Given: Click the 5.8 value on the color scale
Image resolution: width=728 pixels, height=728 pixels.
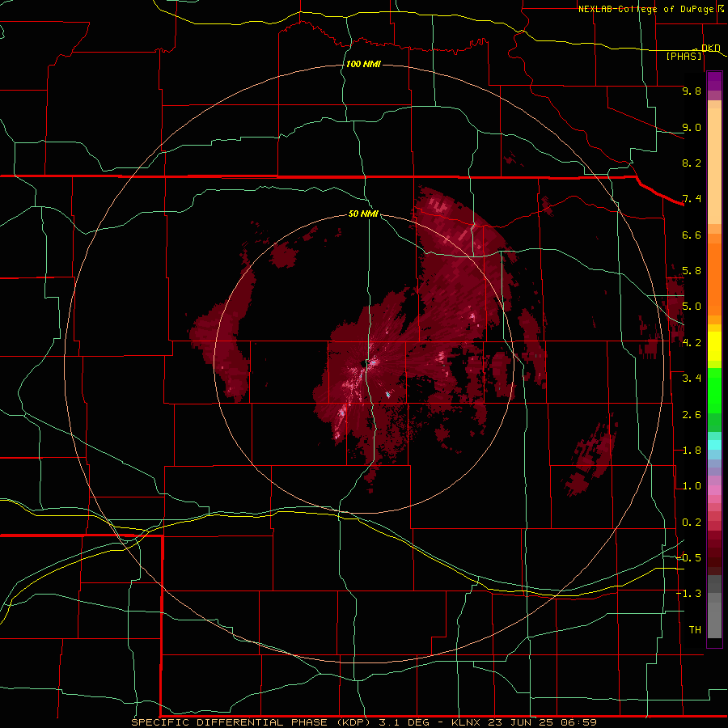Looking at the screenshot, I should click(x=692, y=271).
